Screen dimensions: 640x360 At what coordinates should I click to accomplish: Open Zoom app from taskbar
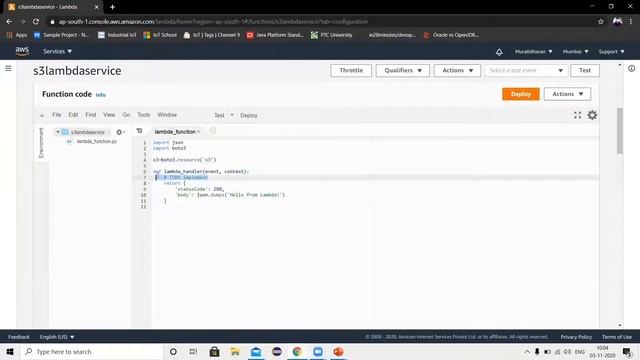click(x=318, y=351)
